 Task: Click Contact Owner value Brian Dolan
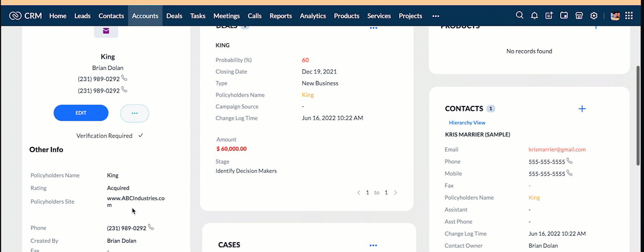coord(543,246)
